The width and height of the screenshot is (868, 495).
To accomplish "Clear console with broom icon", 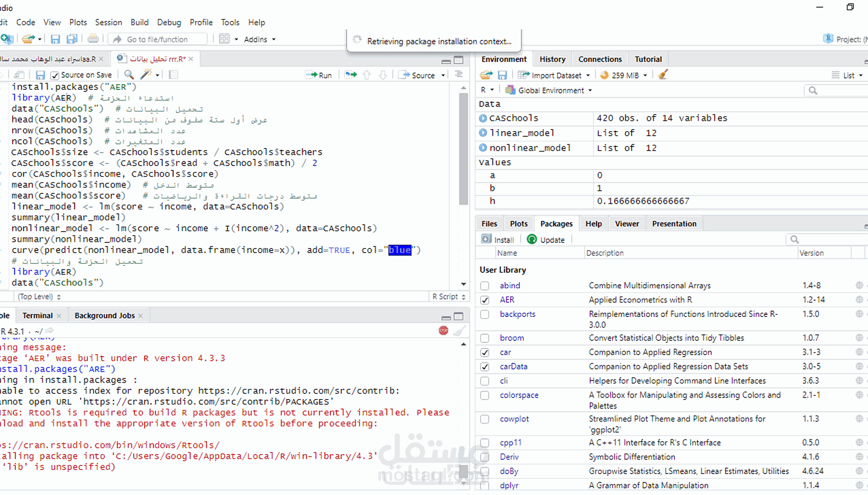I will click(460, 331).
